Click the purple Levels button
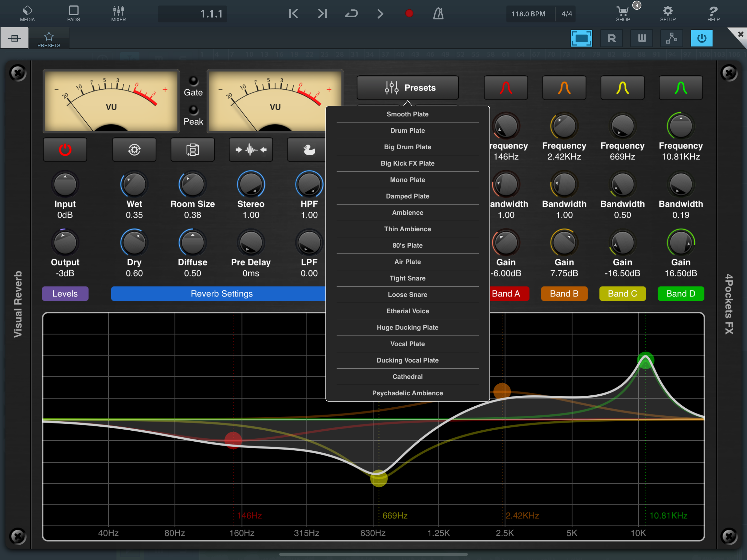The height and width of the screenshot is (560, 747). pos(65,293)
